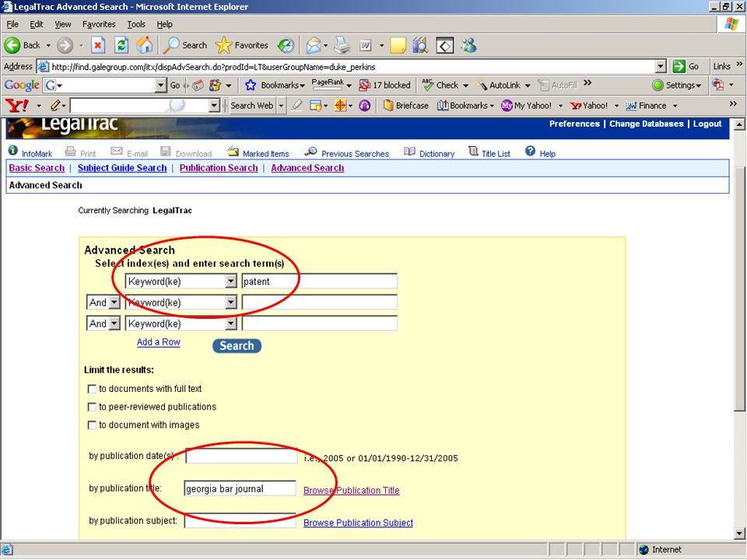Open the Favorites menu
The height and width of the screenshot is (560, 747).
pyautogui.click(x=99, y=24)
